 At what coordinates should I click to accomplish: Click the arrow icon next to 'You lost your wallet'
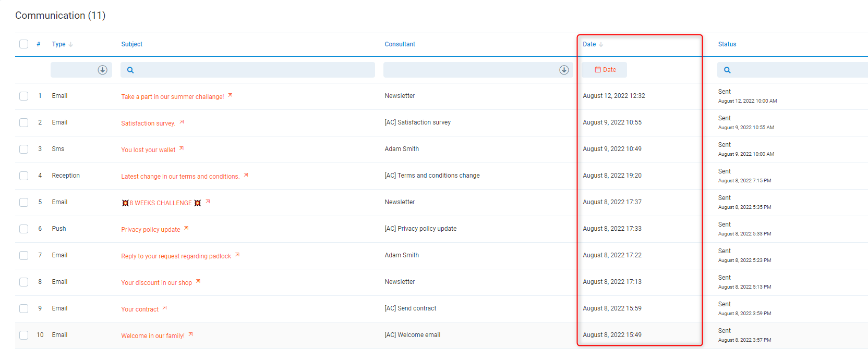[x=182, y=148]
